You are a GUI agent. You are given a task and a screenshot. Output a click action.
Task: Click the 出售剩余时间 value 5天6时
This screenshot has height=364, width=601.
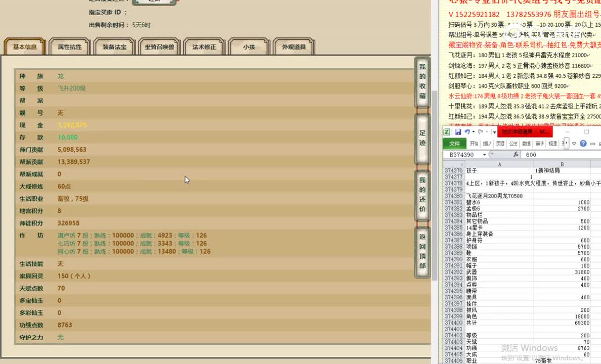point(142,25)
